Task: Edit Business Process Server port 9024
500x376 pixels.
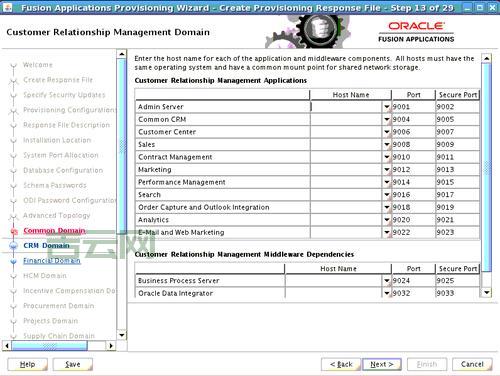Action: pos(413,281)
